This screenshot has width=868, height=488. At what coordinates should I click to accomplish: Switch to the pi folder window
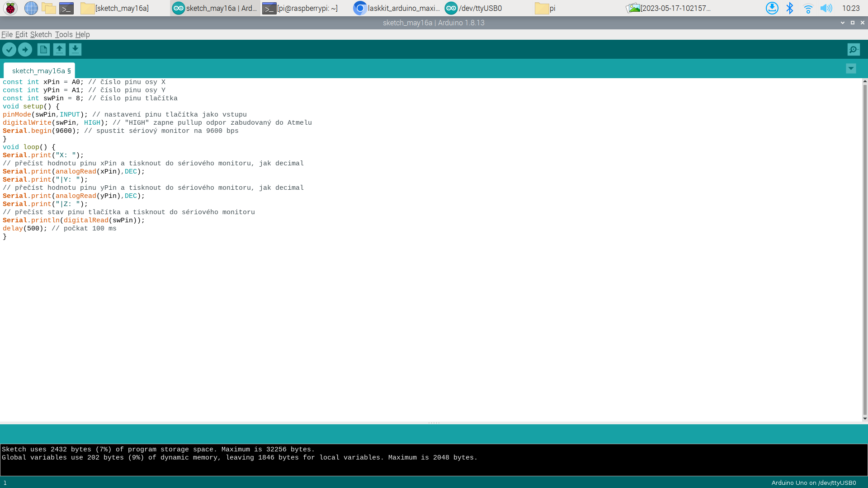(578, 8)
